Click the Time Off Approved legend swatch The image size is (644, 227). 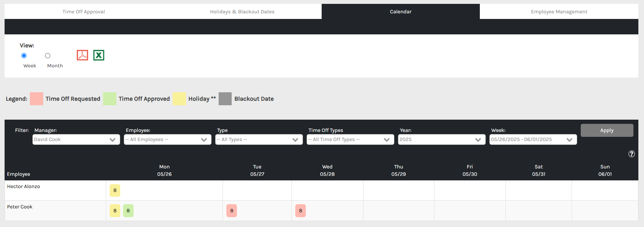coord(110,99)
